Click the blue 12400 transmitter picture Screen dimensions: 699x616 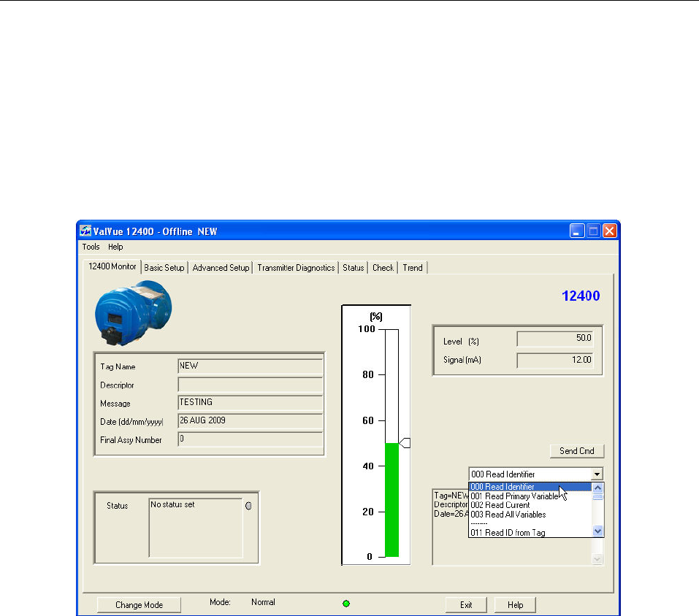[x=133, y=313]
